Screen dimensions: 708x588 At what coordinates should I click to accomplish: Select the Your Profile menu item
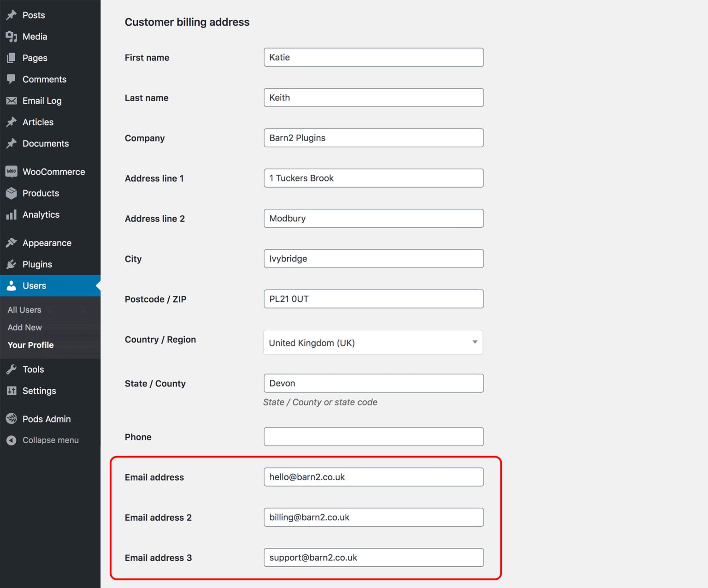[x=30, y=345]
